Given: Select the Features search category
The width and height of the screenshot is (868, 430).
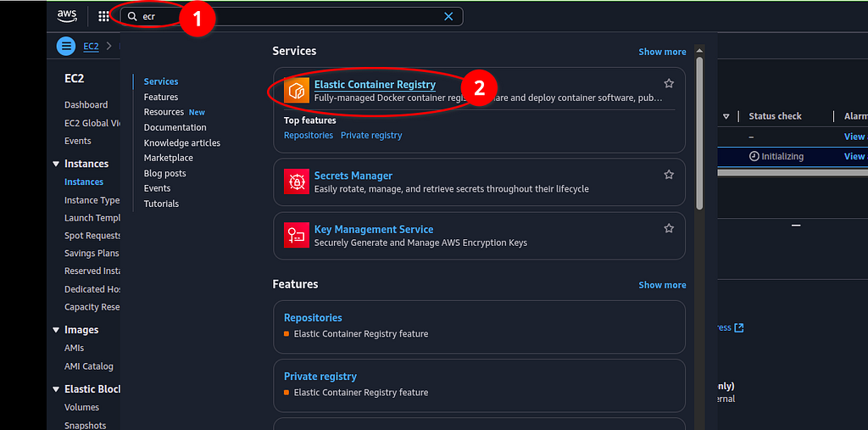Looking at the screenshot, I should click(x=161, y=97).
